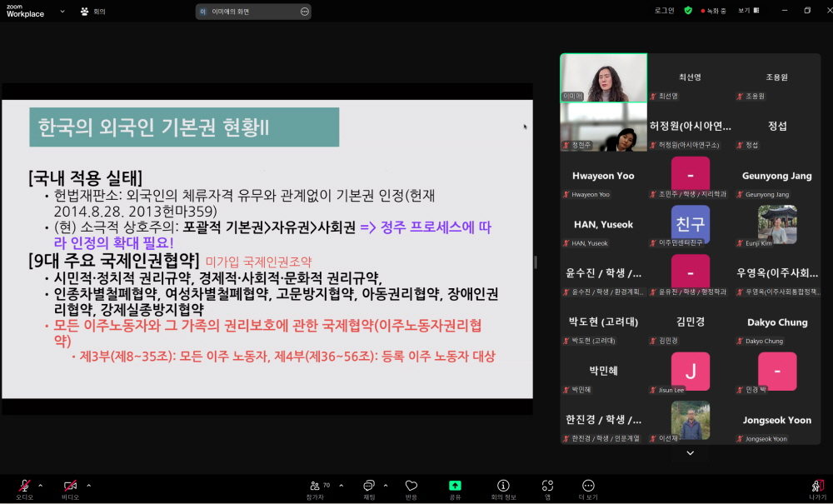833x504 pixels.
Task: Click the 녹화 중 recording indicator
Action: point(714,11)
